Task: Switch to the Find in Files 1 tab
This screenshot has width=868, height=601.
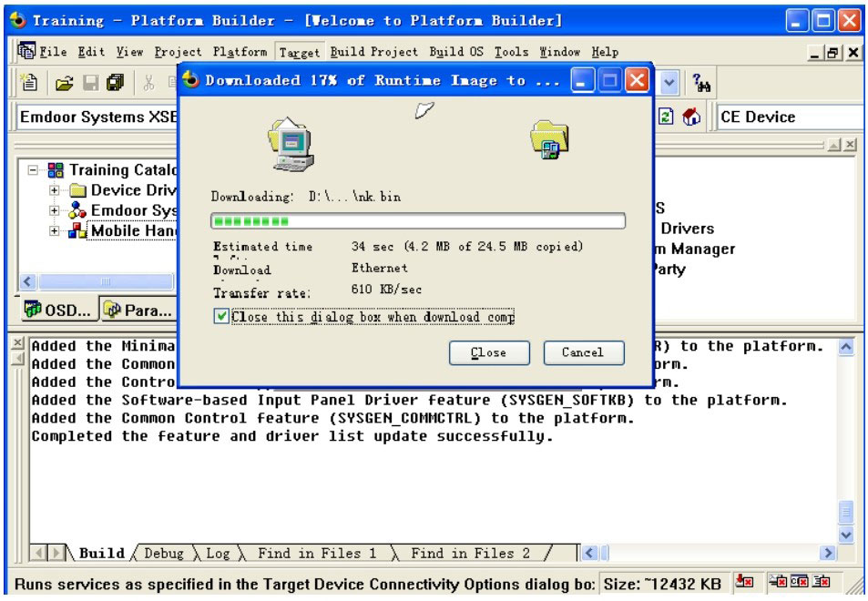Action: tap(317, 553)
